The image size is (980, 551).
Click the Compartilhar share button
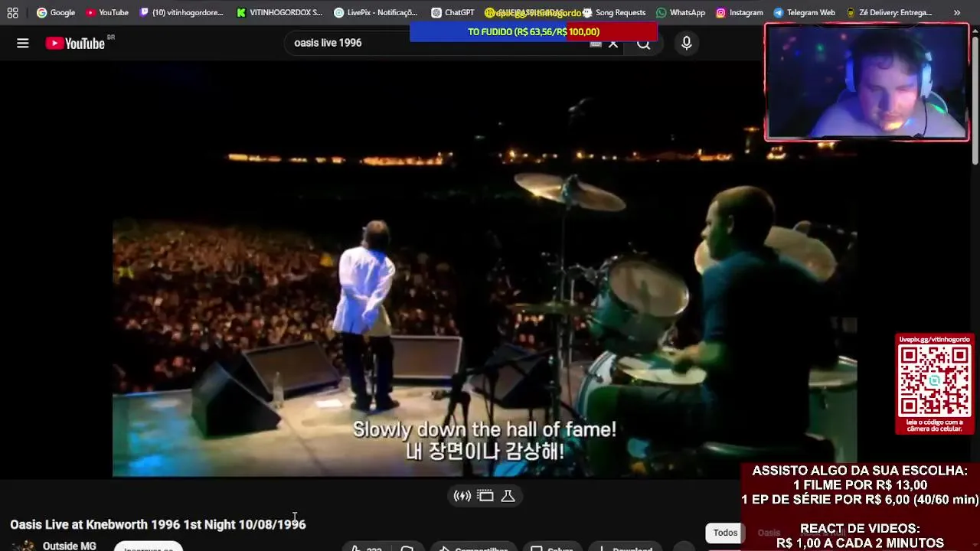472,548
